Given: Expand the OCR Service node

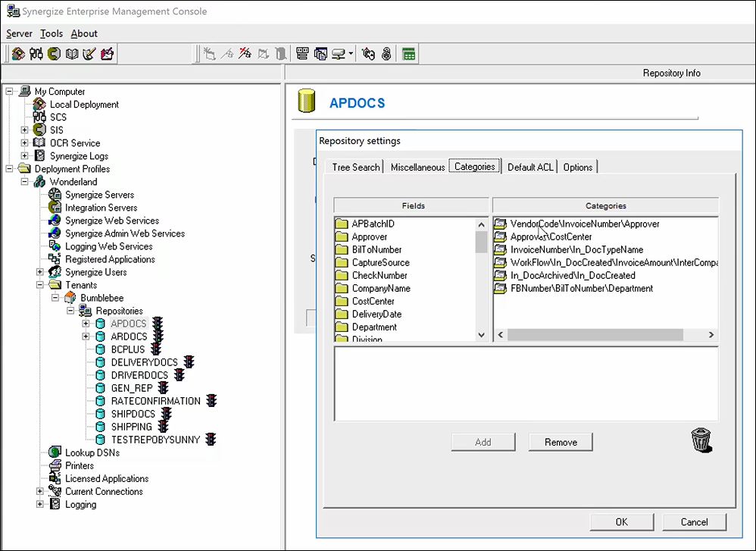Looking at the screenshot, I should (24, 142).
